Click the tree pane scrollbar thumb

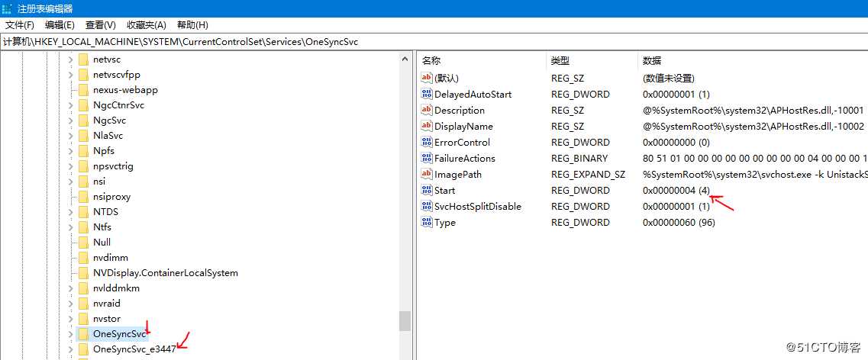(x=405, y=321)
